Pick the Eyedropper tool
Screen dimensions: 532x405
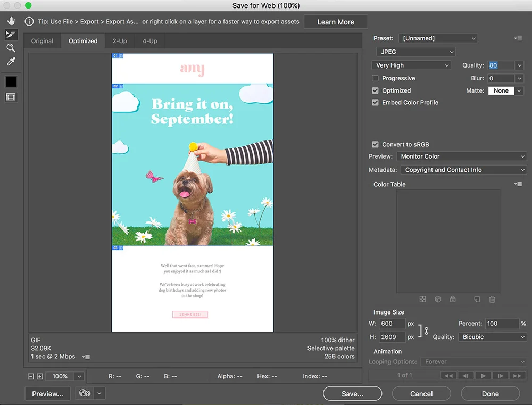coord(10,61)
